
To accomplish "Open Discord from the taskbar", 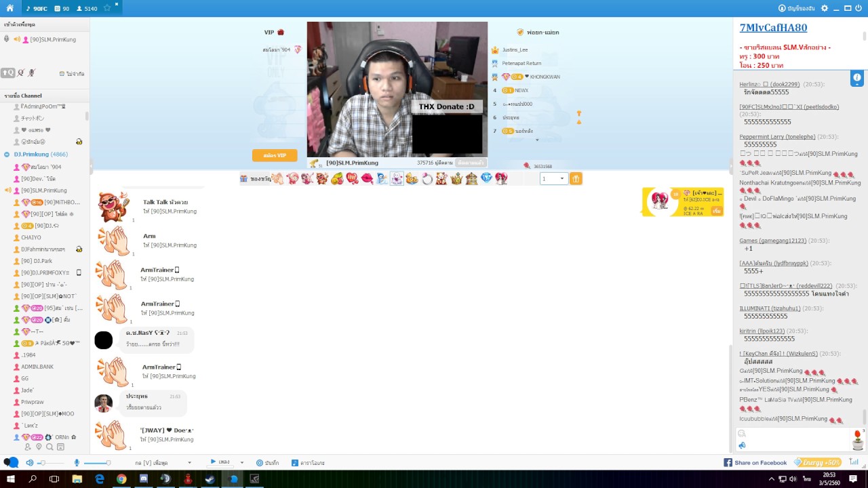I will click(144, 479).
